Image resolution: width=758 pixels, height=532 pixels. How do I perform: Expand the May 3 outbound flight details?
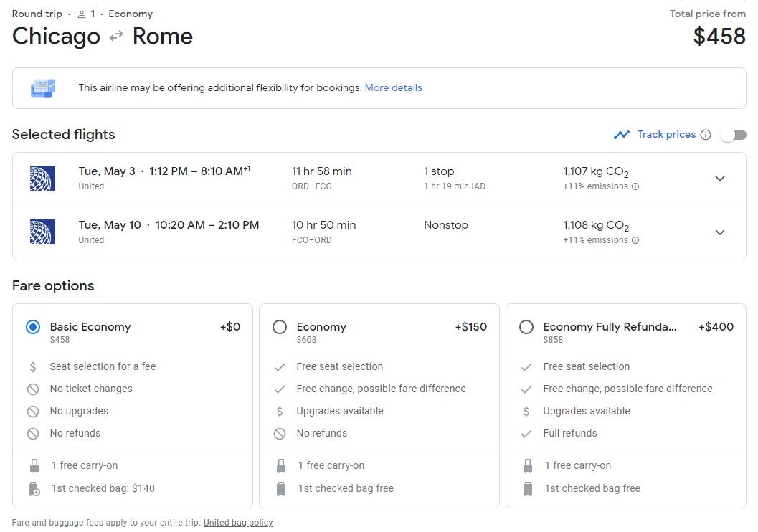(720, 179)
